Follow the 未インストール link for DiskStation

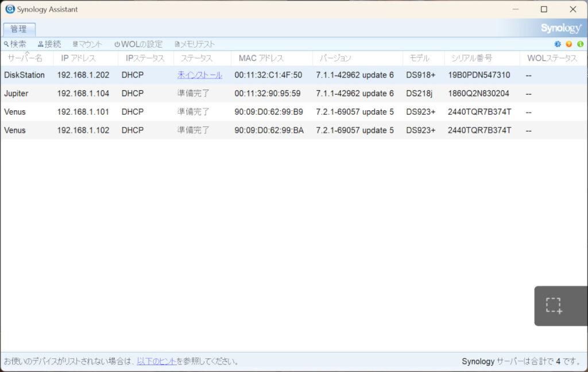coord(199,75)
